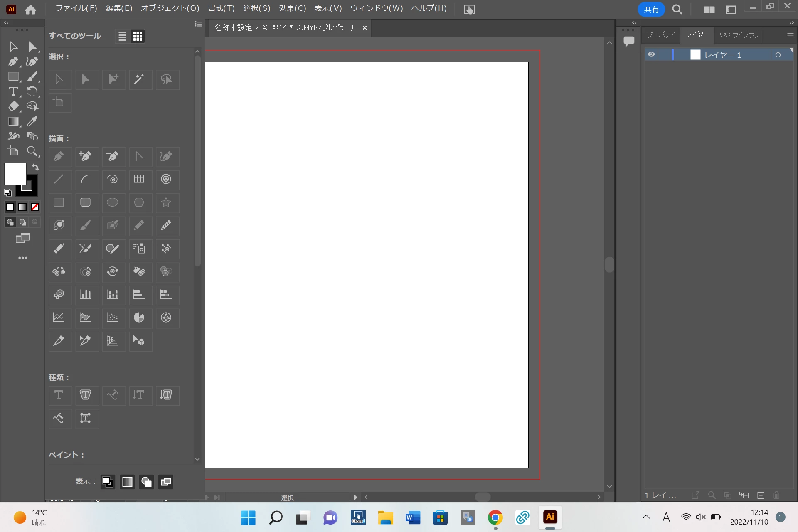Screen dimensions: 798x532
Task: Pick the Star tool in All Tools panel
Action: point(166,202)
